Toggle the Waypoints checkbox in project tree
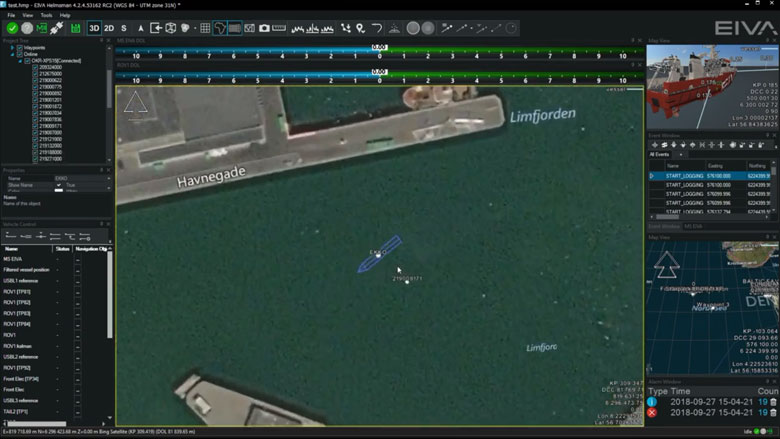 [19, 48]
